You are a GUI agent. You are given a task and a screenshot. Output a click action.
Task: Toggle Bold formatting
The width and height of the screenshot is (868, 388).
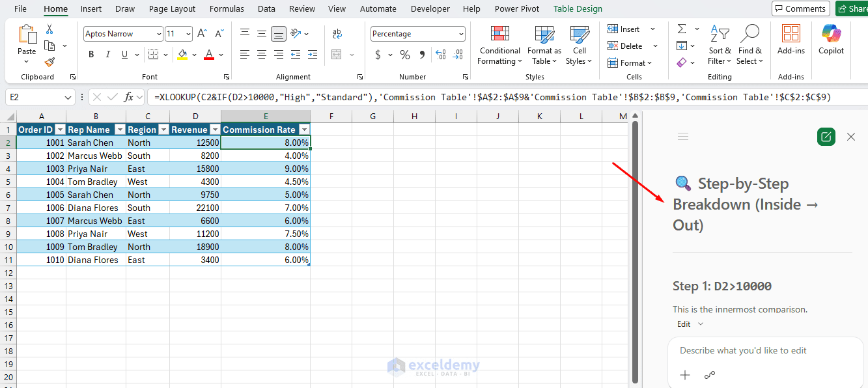click(x=91, y=55)
